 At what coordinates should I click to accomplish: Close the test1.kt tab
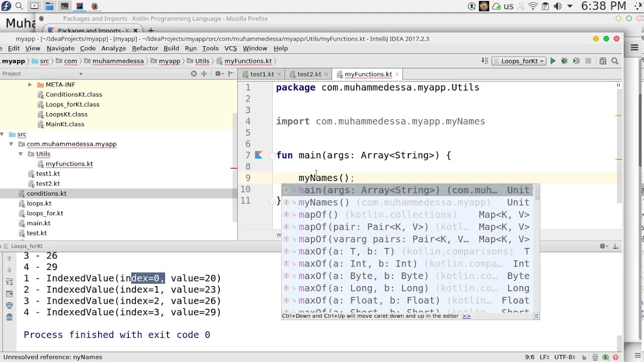coord(279,74)
